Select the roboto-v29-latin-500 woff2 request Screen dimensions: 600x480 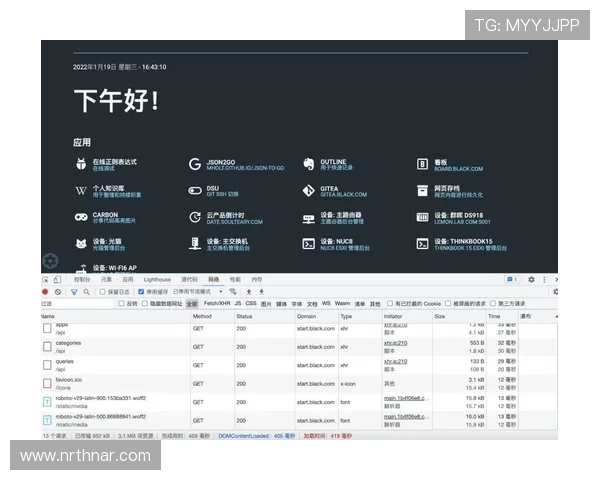[299, 420]
